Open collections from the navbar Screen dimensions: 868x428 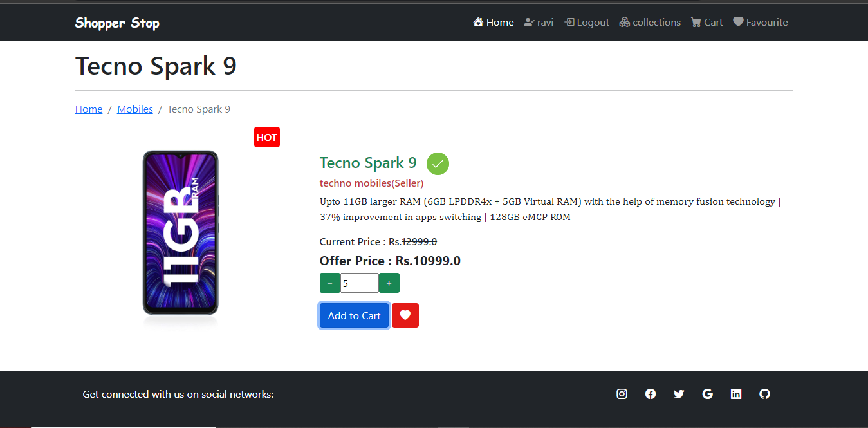650,23
